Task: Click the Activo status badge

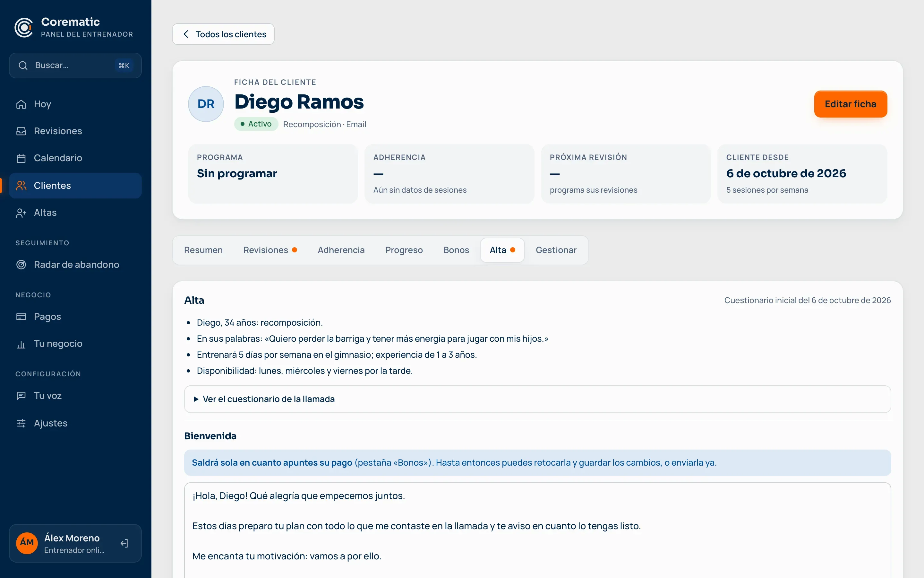Action: (256, 124)
